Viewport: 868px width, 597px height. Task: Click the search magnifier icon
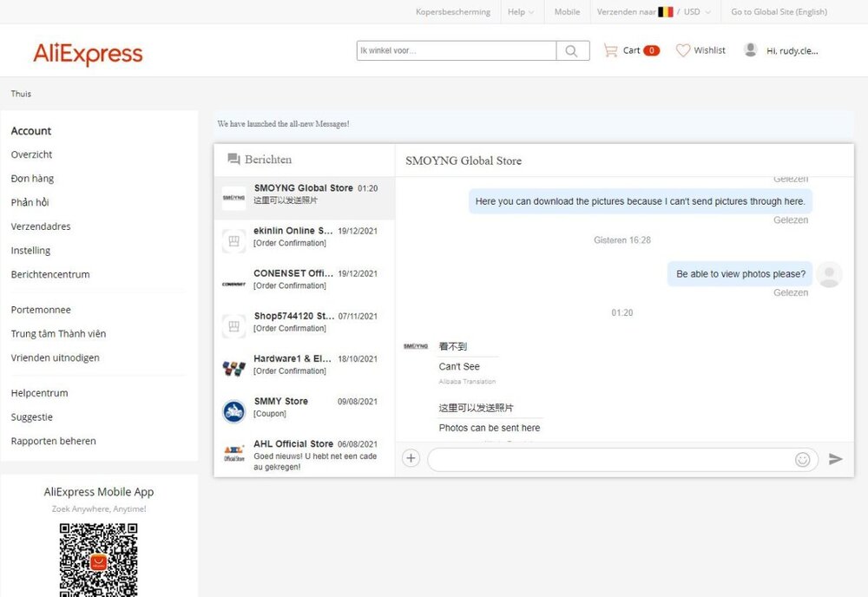point(572,51)
